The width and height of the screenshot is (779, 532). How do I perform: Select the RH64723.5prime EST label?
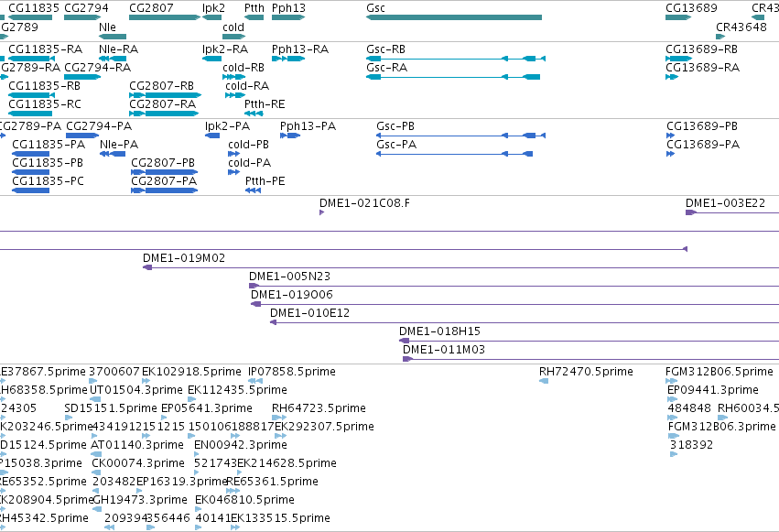[319, 408]
